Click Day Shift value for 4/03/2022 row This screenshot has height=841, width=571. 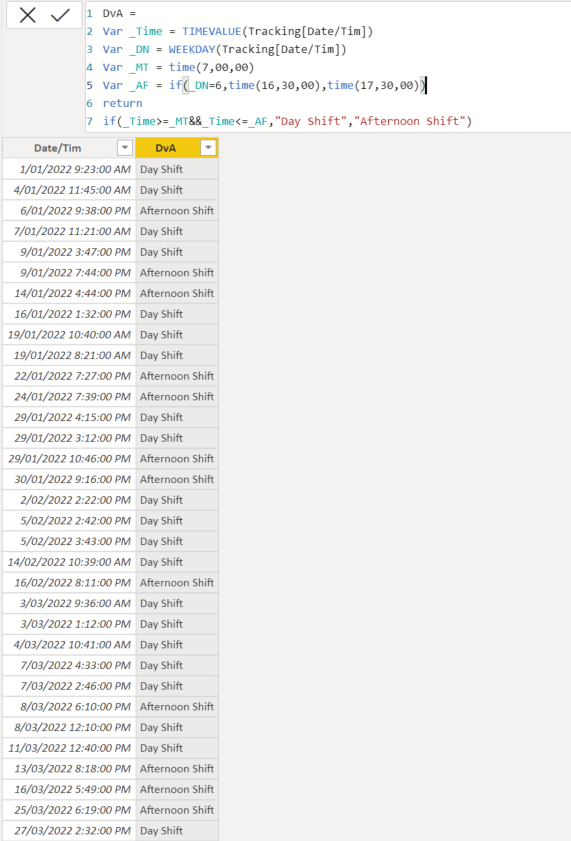pos(177,644)
